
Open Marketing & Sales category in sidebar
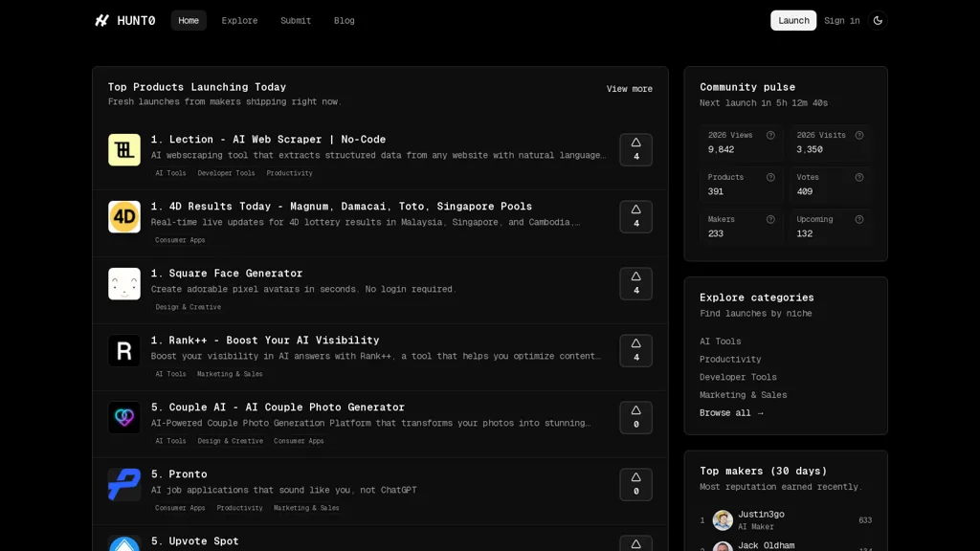point(743,395)
